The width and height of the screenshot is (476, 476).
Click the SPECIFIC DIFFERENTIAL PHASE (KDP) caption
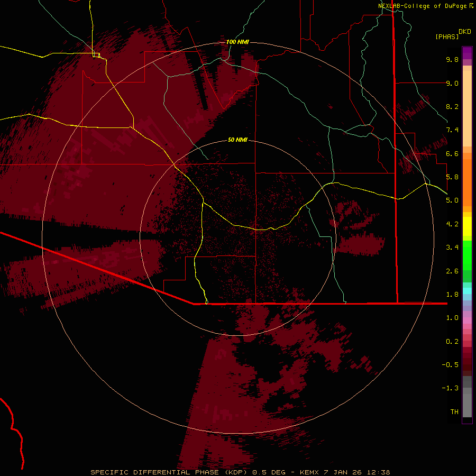(170, 472)
